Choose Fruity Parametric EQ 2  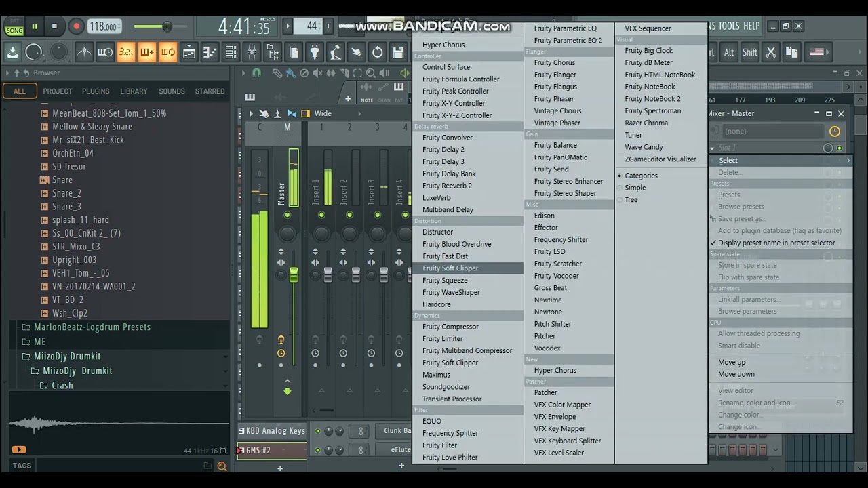click(x=568, y=41)
